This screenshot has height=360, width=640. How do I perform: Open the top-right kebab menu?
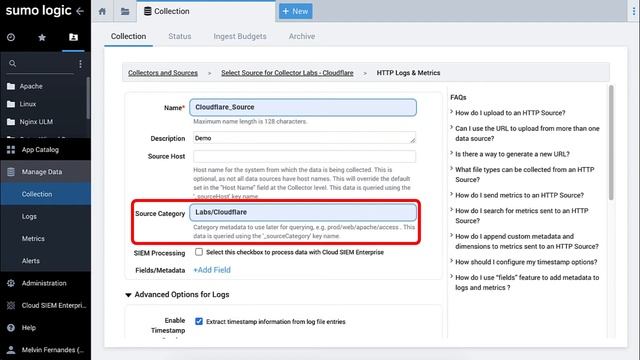[633, 11]
